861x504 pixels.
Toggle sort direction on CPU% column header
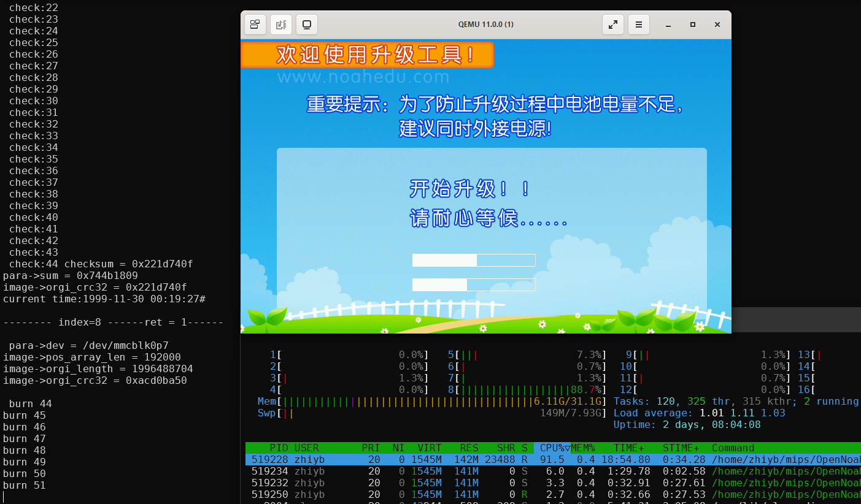point(552,448)
